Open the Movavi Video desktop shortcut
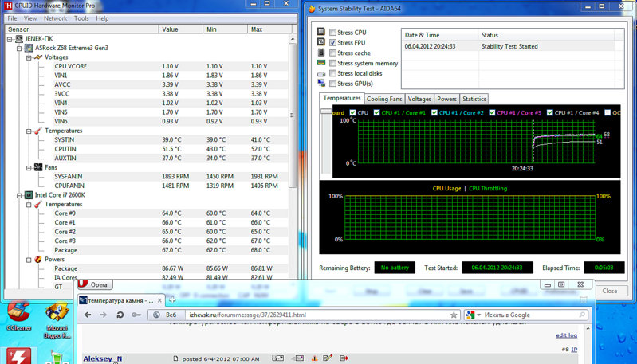637x364 pixels. click(x=57, y=315)
